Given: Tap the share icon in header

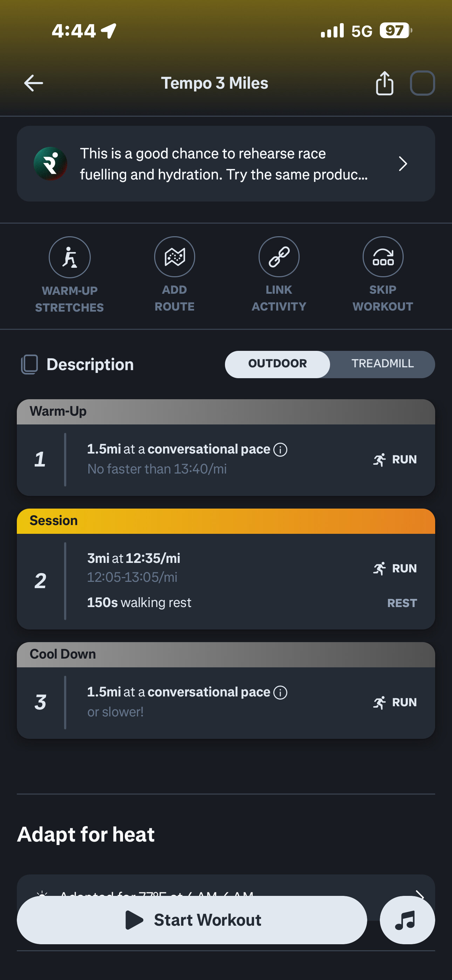Looking at the screenshot, I should [384, 83].
